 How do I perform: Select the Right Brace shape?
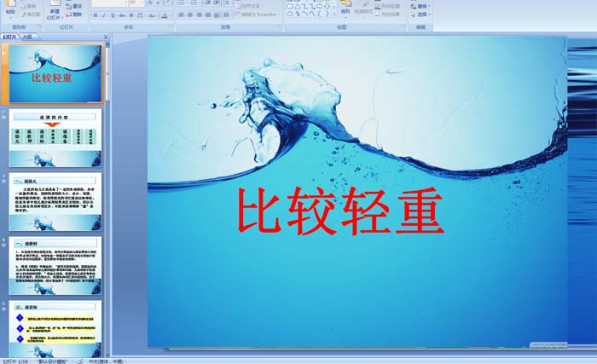327,14
